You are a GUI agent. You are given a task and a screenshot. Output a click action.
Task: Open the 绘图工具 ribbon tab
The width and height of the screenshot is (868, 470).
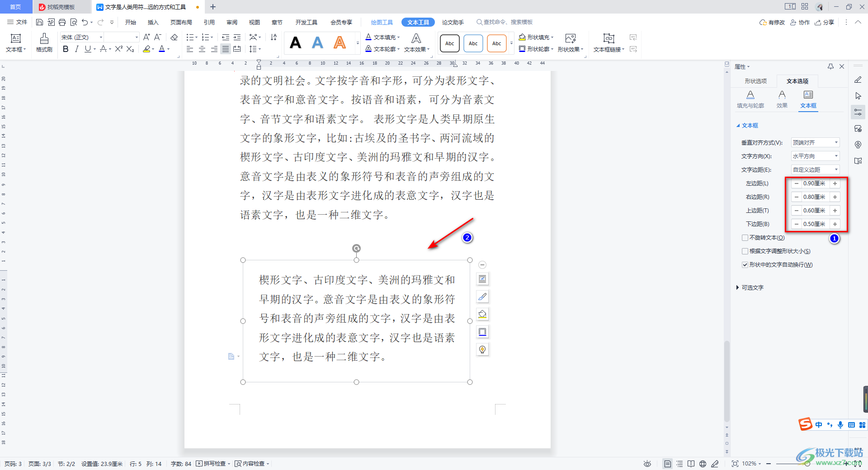pos(382,22)
